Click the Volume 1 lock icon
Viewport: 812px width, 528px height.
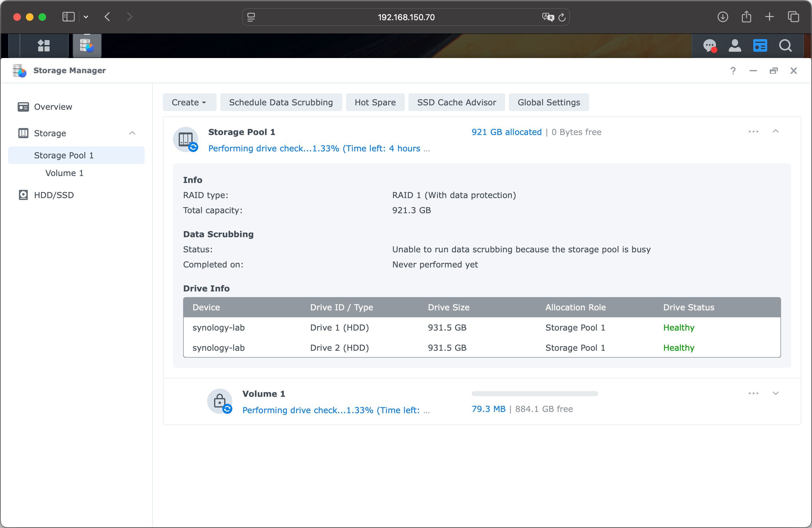click(x=219, y=401)
